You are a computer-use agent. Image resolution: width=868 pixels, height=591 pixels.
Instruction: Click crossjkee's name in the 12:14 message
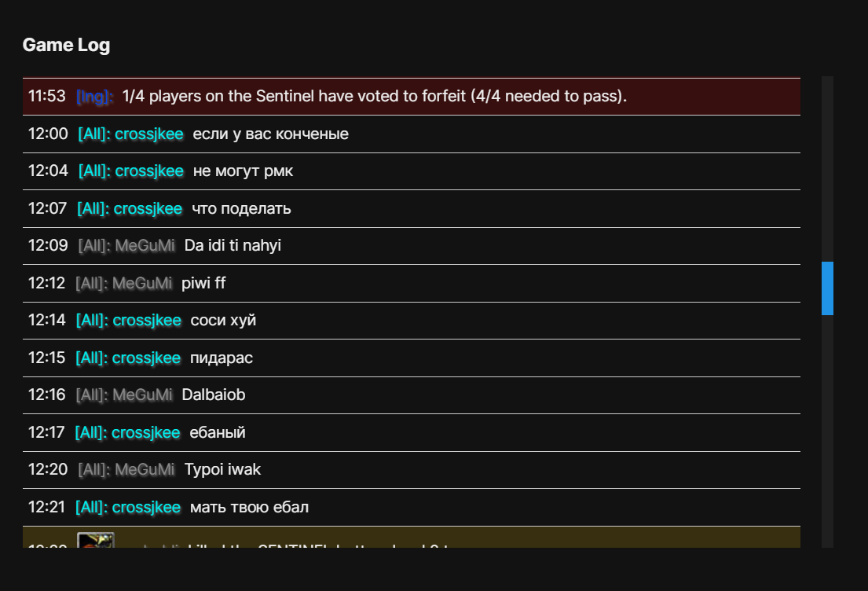pos(147,321)
